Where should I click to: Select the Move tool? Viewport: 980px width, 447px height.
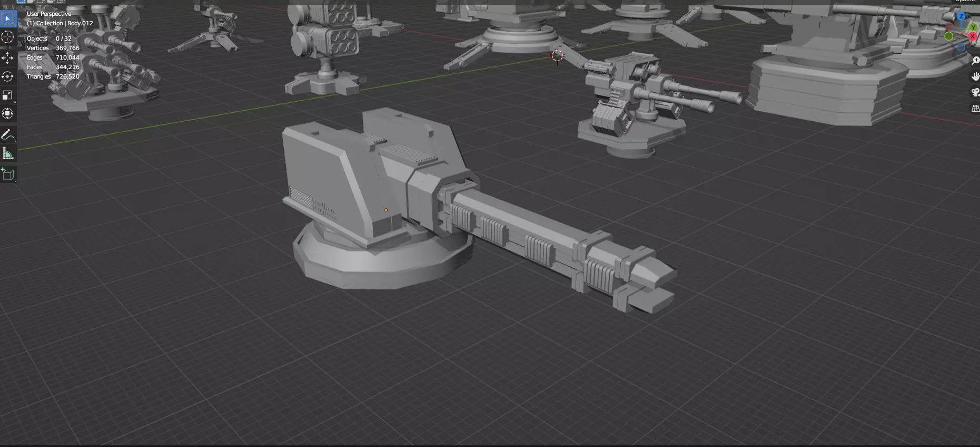(7, 57)
